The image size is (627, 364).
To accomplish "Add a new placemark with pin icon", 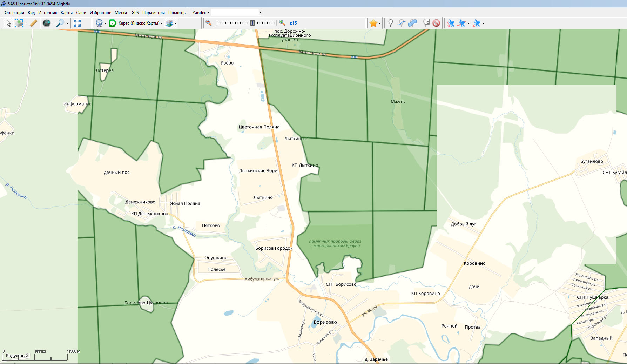I will 390,23.
